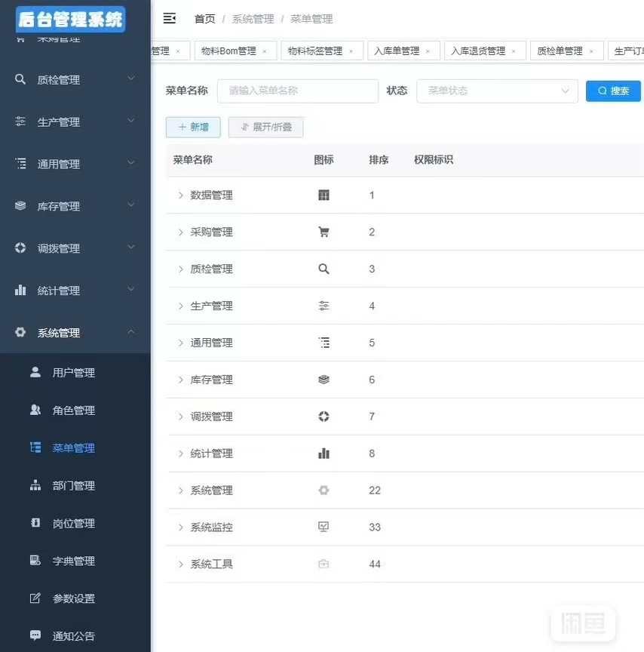Expand sidebar 统计管理 chevron

tap(131, 289)
